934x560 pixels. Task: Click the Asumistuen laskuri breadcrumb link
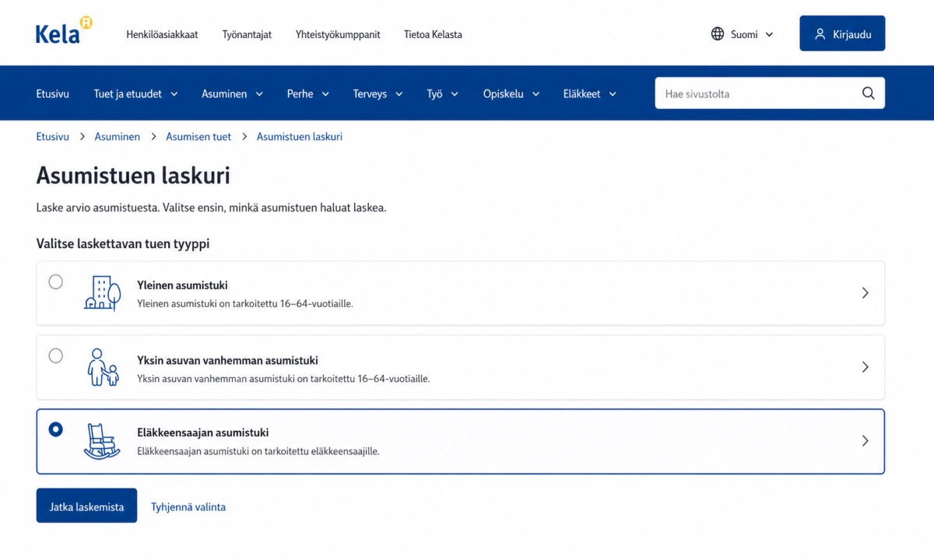pyautogui.click(x=300, y=137)
